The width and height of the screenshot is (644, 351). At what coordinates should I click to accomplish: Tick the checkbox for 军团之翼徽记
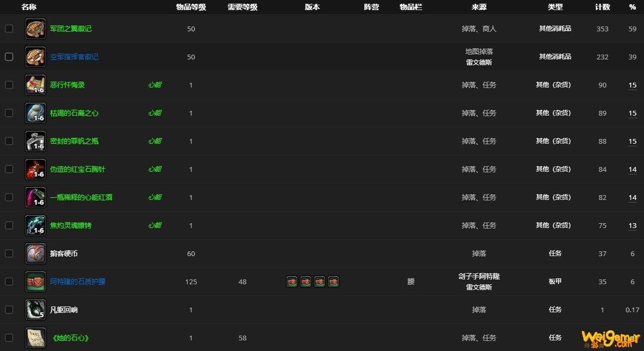(x=9, y=29)
